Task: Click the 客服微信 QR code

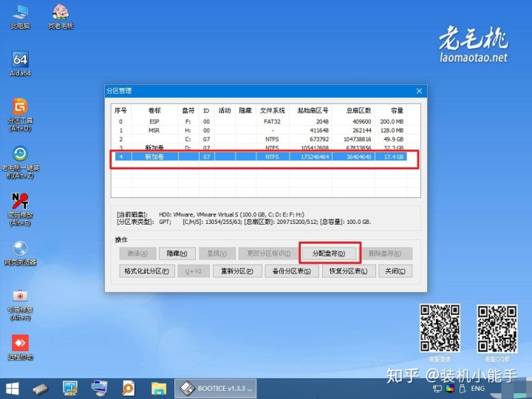Action: 440,328
